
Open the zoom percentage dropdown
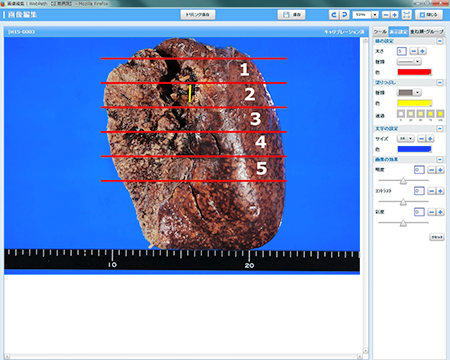tap(375, 15)
